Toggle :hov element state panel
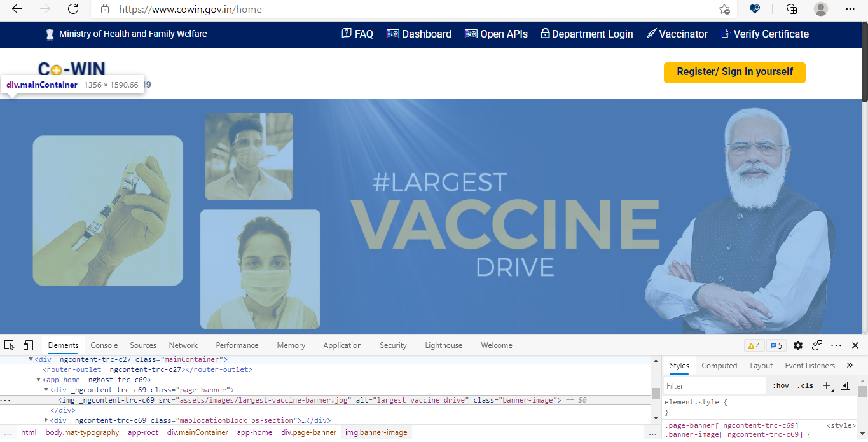Image resolution: width=868 pixels, height=442 pixels. [x=781, y=385]
